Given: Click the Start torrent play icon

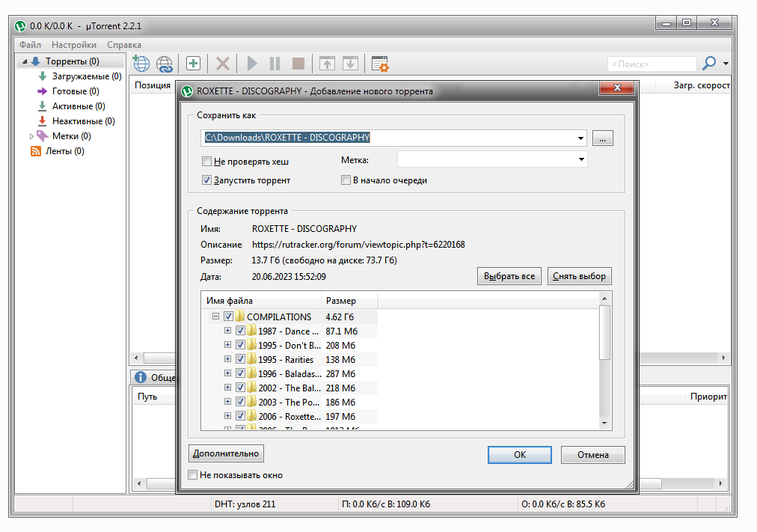Looking at the screenshot, I should (251, 64).
